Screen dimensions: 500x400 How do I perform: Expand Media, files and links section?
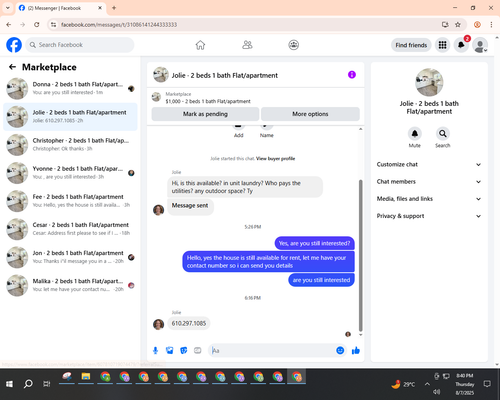tap(429, 199)
